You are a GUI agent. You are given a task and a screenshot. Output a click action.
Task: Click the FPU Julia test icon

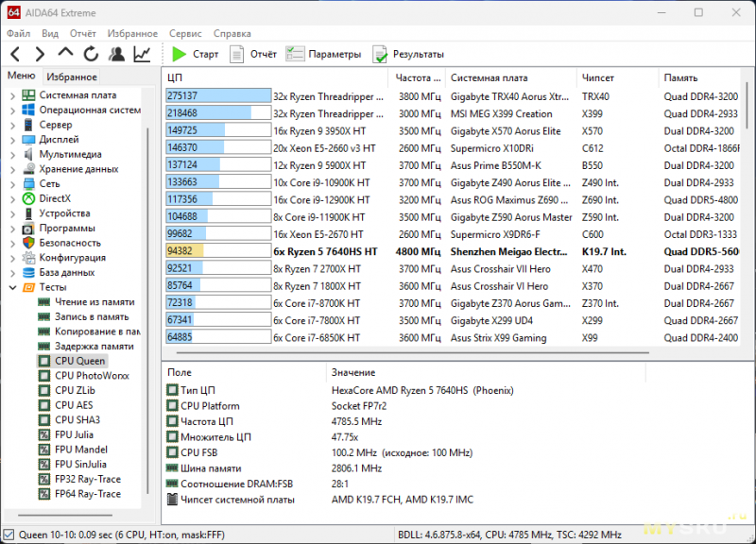[x=44, y=435]
